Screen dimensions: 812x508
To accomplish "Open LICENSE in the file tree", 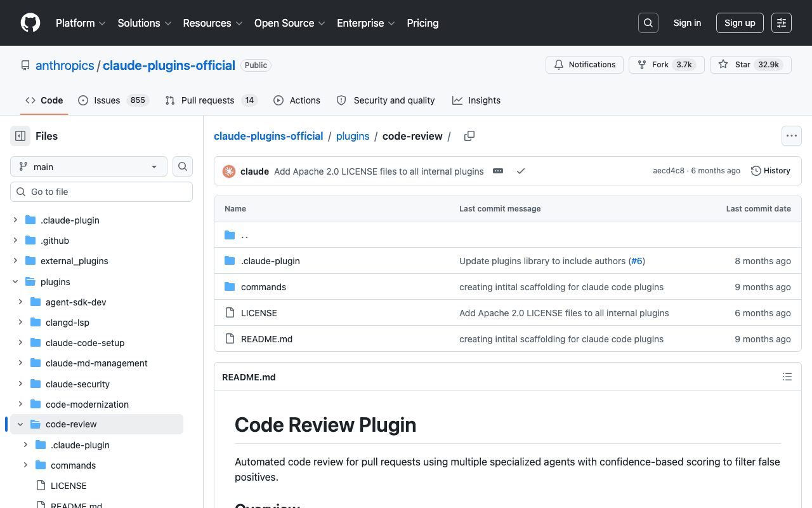I will click(x=69, y=486).
